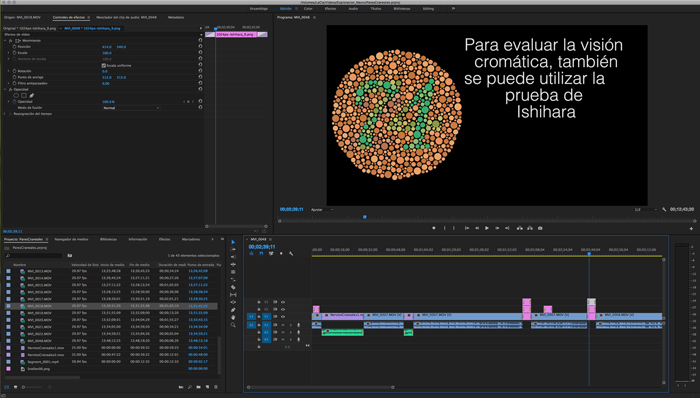The width and height of the screenshot is (700, 398).
Task: Switch to Color workspace
Action: tap(308, 8)
